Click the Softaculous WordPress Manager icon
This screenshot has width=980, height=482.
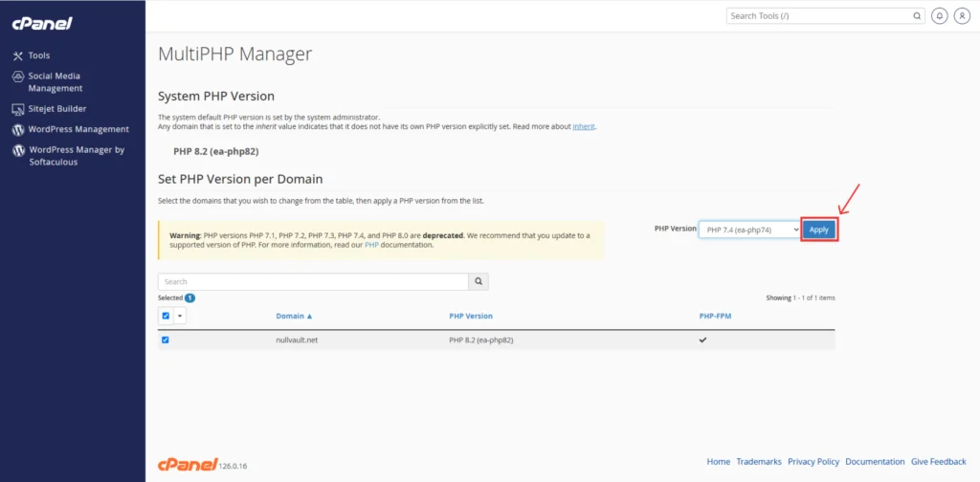[x=18, y=150]
